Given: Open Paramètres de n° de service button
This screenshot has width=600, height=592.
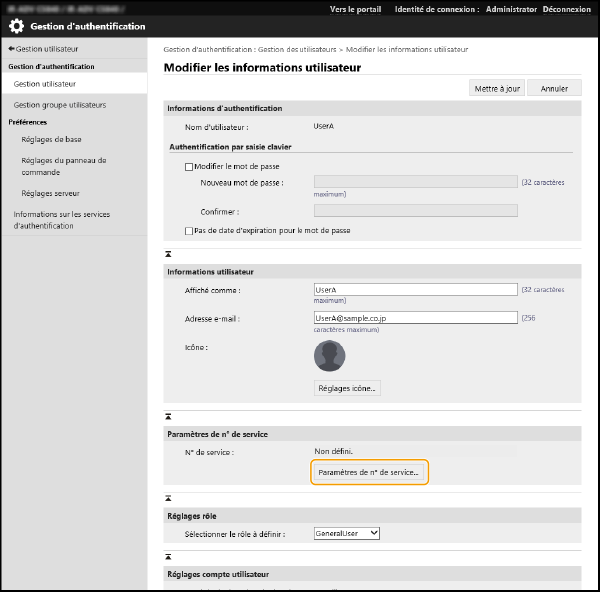Looking at the screenshot, I should [369, 472].
